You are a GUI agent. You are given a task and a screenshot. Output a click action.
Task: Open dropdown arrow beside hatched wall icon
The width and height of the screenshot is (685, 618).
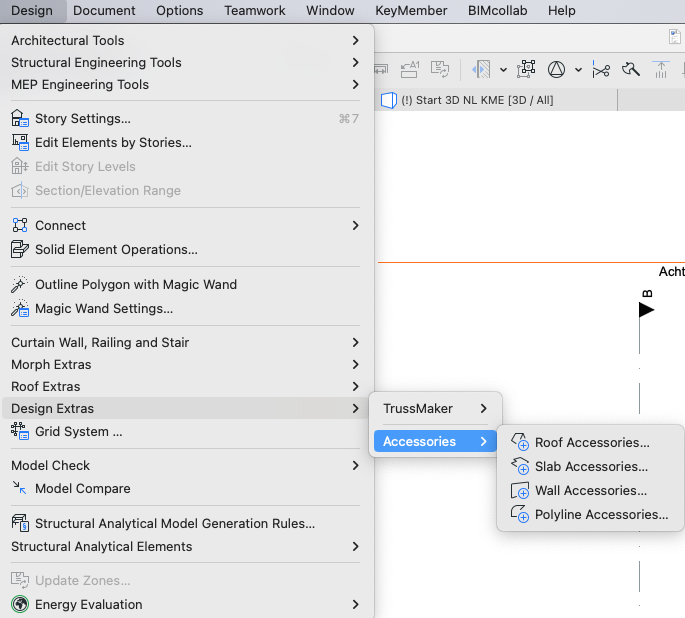[503, 70]
